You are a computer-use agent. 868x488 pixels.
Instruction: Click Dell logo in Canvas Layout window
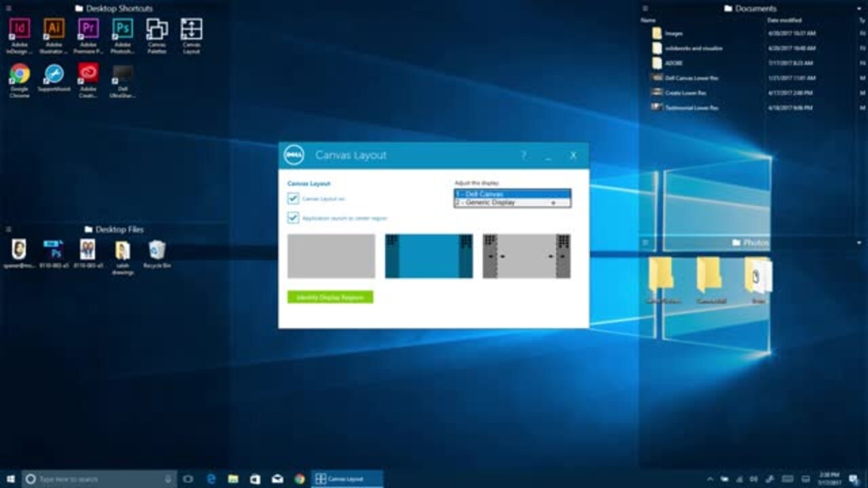coord(294,155)
